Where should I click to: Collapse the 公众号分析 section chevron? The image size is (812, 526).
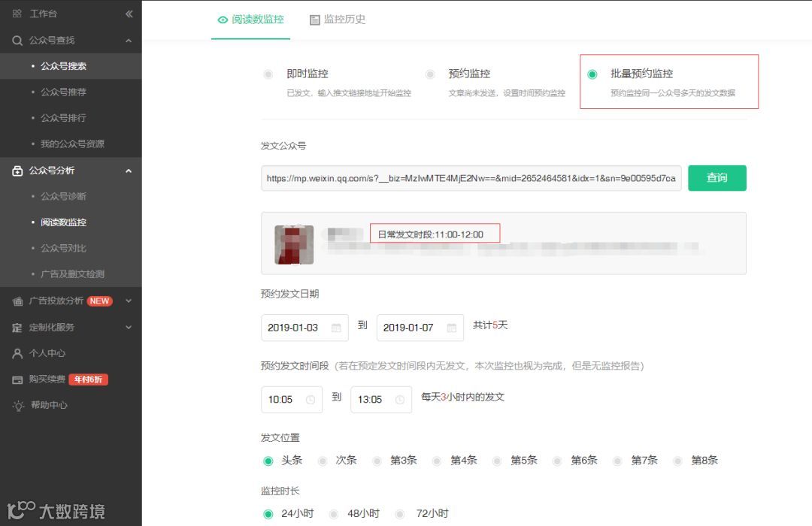click(129, 171)
